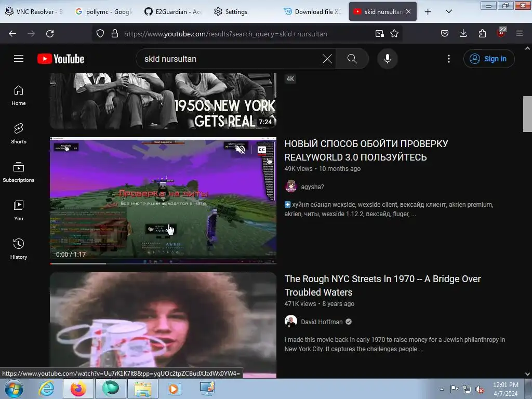The image size is (532, 399).
Task: Open the You section in sidebar
Action: coord(19,211)
